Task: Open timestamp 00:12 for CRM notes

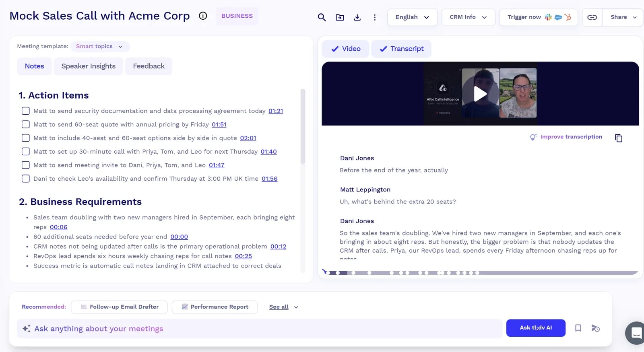Action: pos(278,247)
